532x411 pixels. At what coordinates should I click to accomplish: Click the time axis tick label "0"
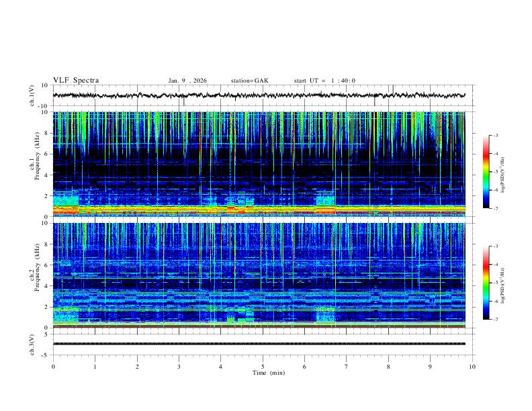coord(53,367)
